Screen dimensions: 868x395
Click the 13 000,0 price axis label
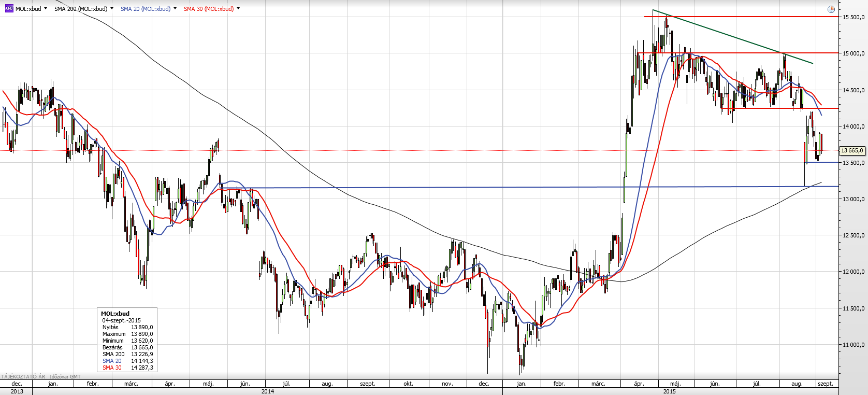tap(853, 199)
